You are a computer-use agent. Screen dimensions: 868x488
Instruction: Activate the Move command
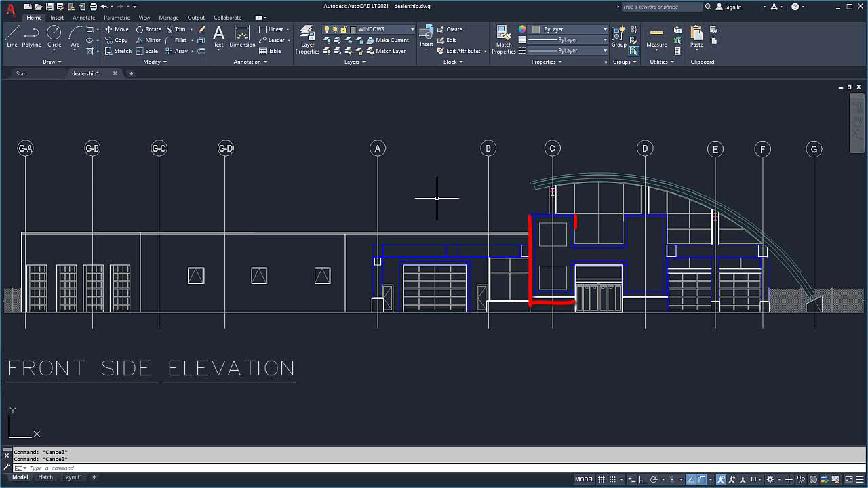[117, 29]
